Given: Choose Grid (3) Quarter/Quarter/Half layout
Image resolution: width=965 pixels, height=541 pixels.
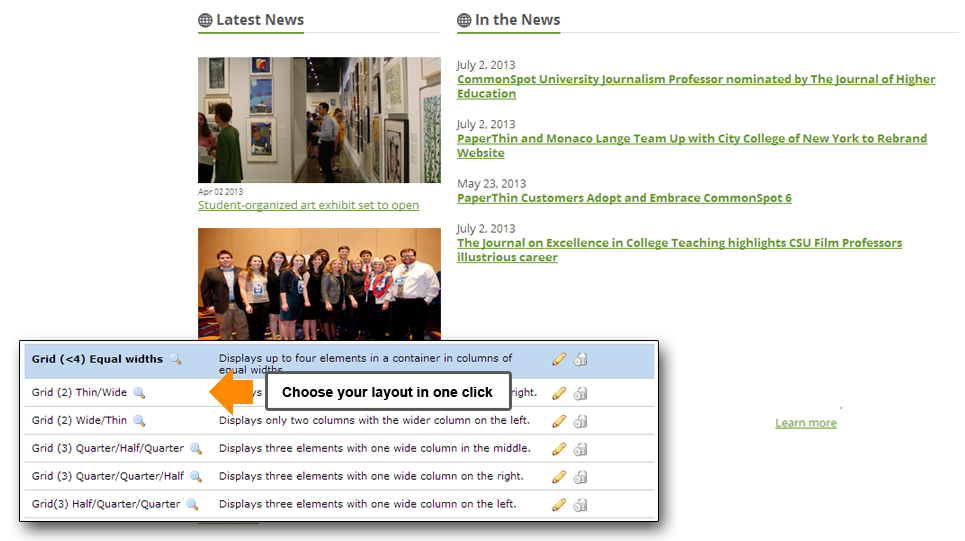Looking at the screenshot, I should click(x=108, y=476).
